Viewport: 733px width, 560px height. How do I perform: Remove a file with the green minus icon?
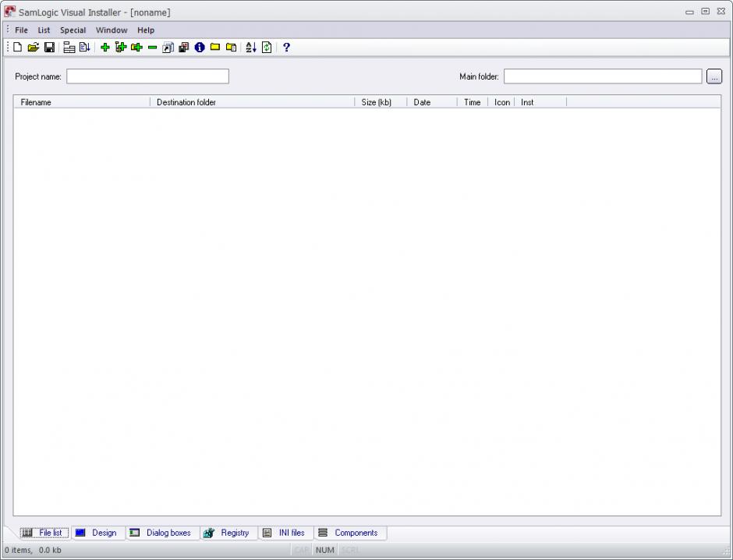pos(152,48)
